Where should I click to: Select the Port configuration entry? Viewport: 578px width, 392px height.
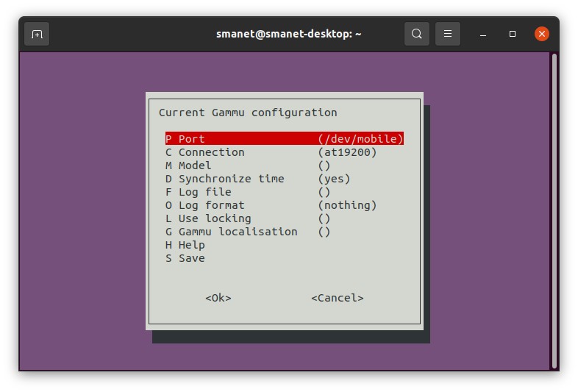click(x=284, y=139)
